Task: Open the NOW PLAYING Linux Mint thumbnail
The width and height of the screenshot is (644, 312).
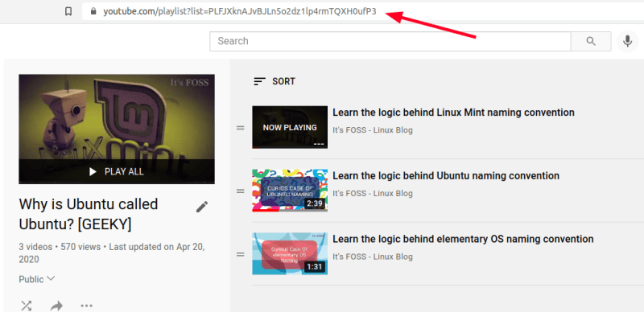Action: pos(290,127)
